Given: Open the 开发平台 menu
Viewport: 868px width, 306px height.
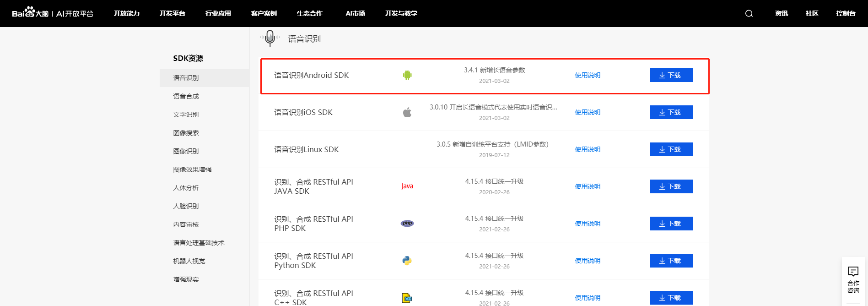Looking at the screenshot, I should coord(173,13).
